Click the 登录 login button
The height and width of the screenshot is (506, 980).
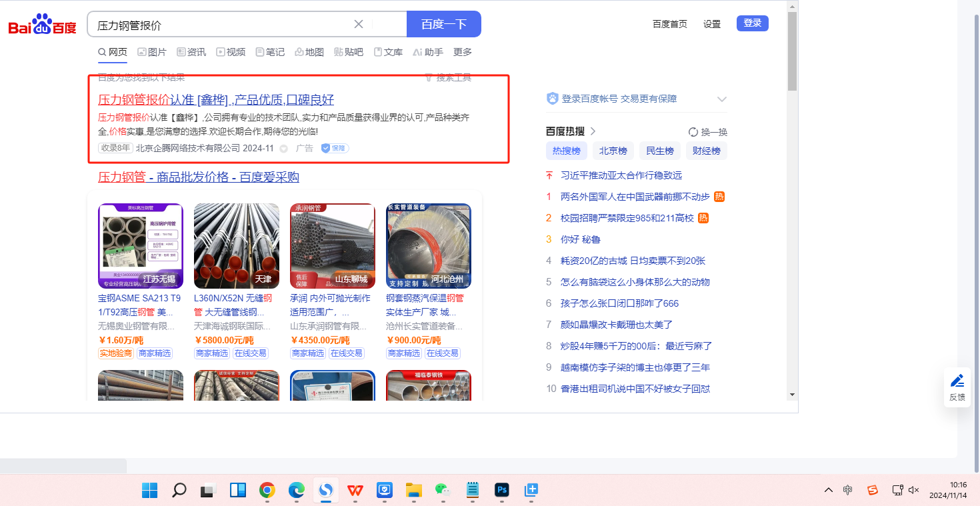point(753,23)
